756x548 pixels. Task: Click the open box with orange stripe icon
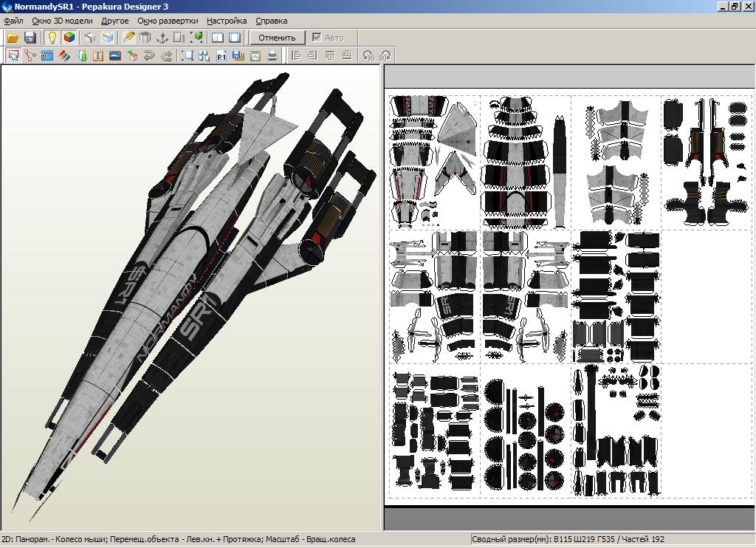pyautogui.click(x=108, y=38)
